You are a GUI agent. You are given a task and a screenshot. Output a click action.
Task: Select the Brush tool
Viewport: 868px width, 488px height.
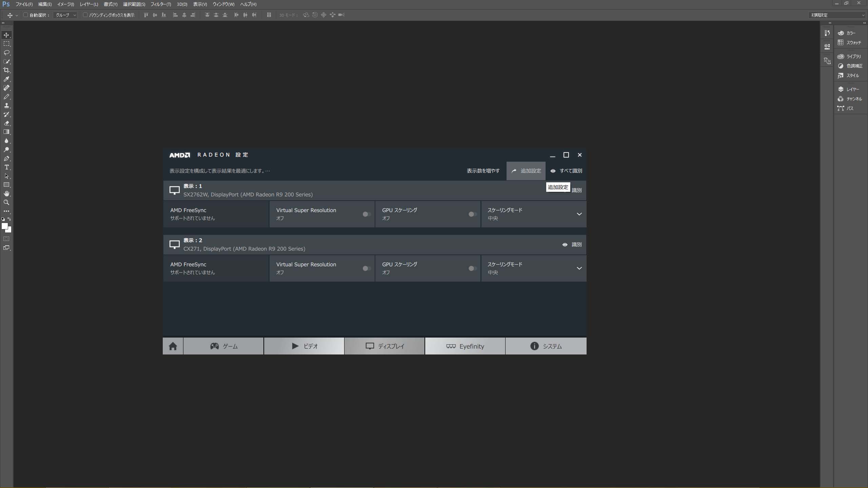6,97
